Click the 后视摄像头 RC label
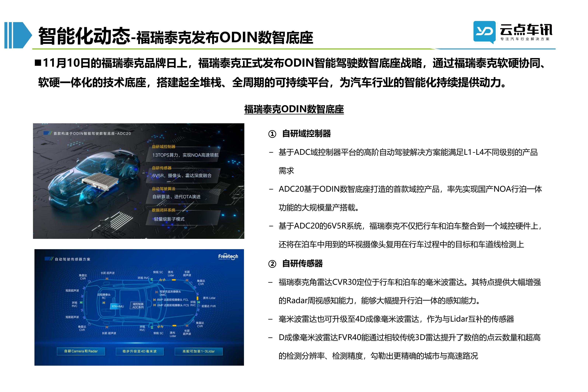The height and width of the screenshot is (392, 588). pyautogui.click(x=104, y=296)
